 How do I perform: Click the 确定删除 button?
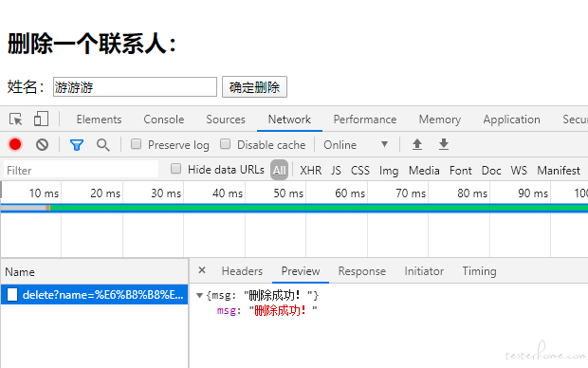pyautogui.click(x=254, y=87)
